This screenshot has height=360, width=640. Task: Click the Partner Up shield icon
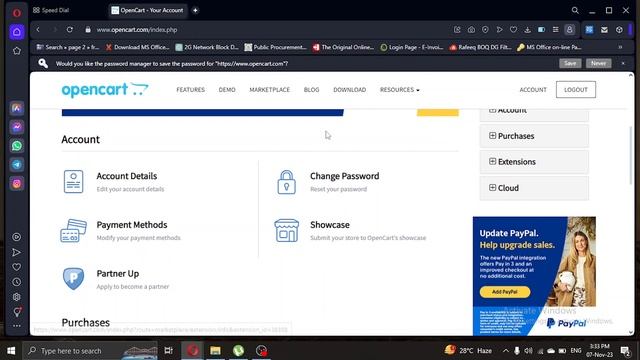73,279
